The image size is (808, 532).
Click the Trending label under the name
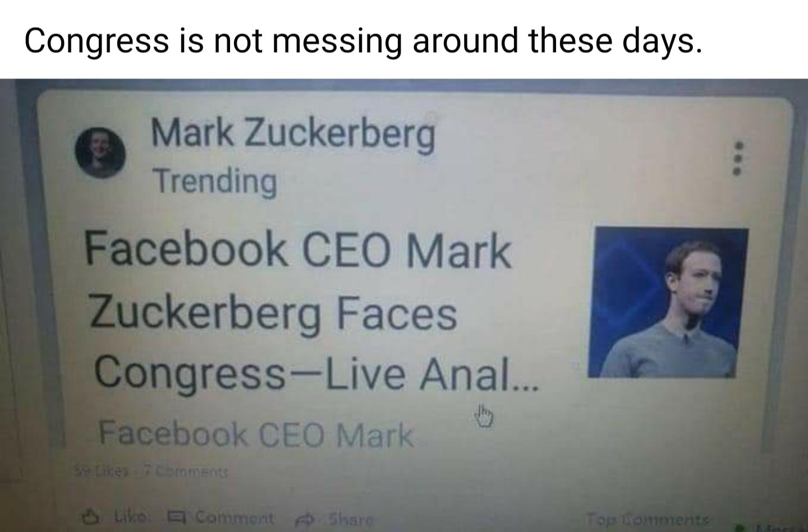coord(215,181)
